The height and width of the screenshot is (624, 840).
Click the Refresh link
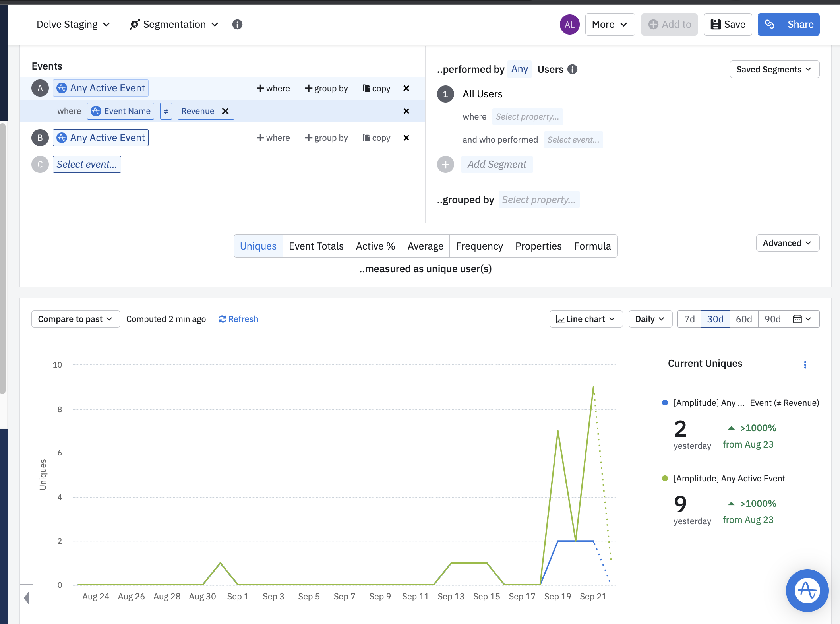pos(238,319)
